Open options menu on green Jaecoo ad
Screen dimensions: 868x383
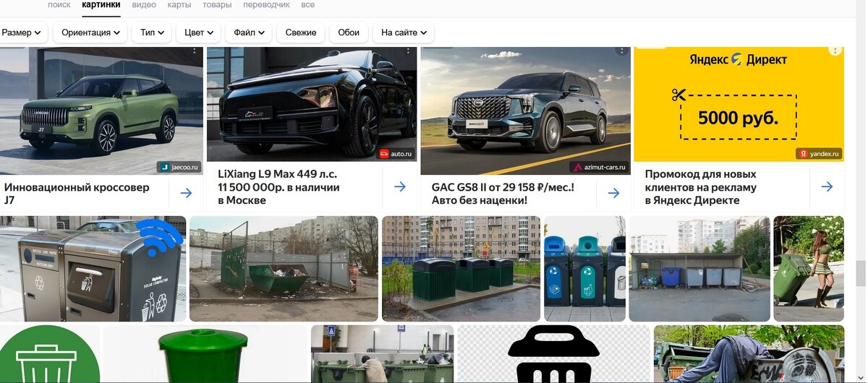coord(194,51)
